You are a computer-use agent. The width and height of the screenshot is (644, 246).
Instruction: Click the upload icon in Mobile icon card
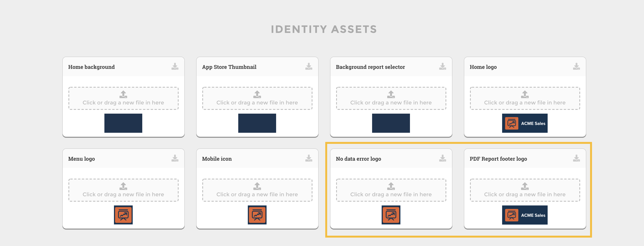click(x=257, y=186)
